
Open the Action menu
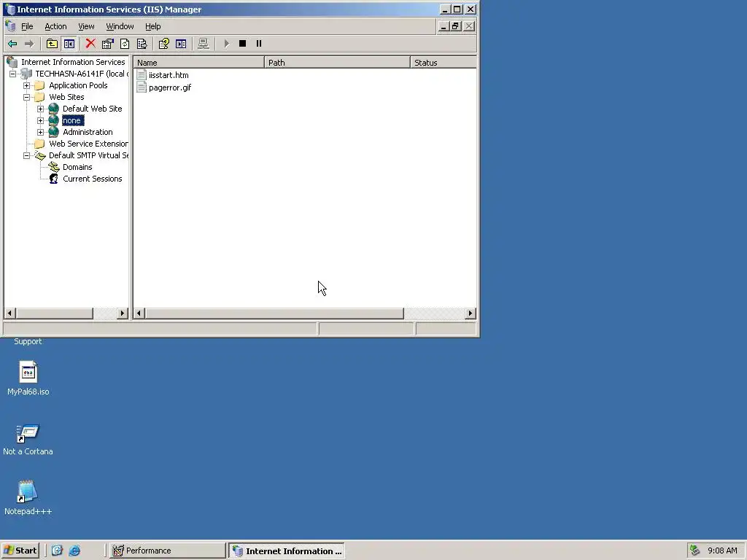(55, 26)
